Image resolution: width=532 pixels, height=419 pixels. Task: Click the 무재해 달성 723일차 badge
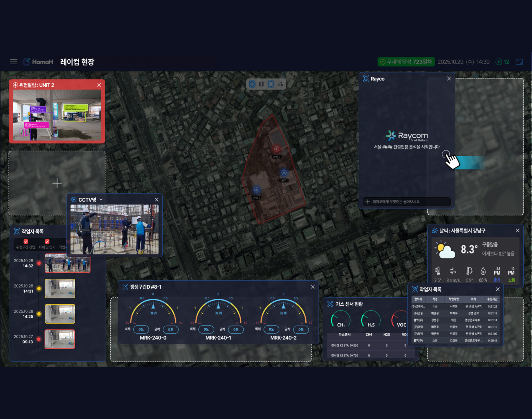(x=406, y=62)
